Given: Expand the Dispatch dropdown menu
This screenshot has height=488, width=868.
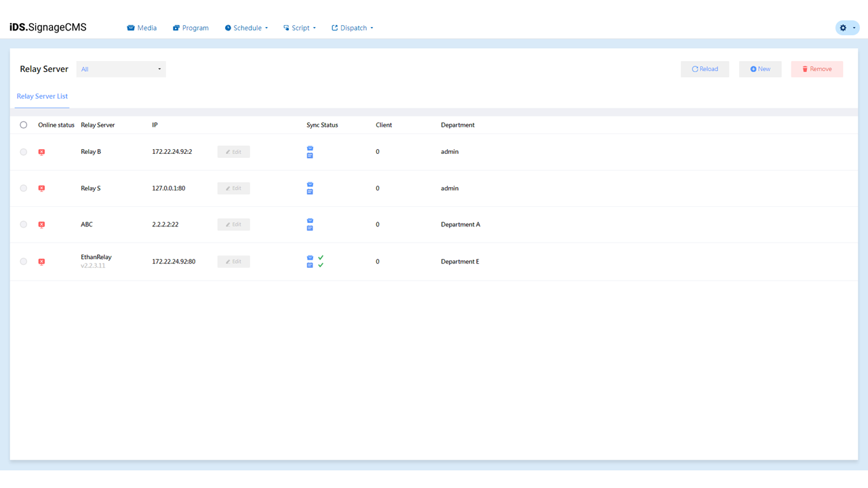Looking at the screenshot, I should pos(352,28).
